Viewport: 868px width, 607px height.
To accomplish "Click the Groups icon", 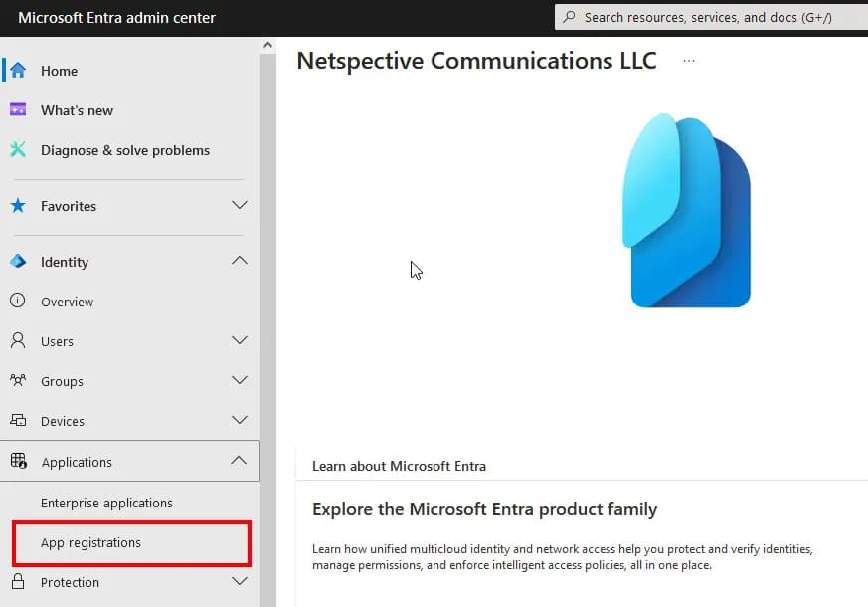I will coord(18,380).
